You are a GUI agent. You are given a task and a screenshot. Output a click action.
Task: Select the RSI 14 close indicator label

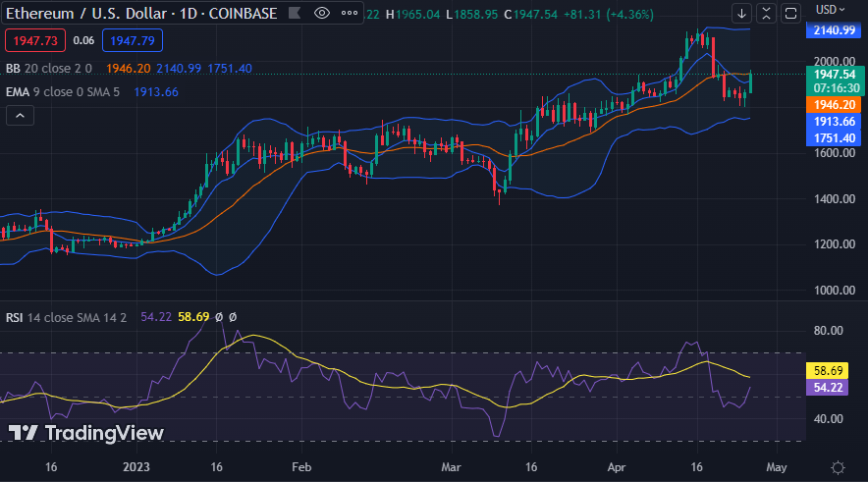[x=66, y=318]
